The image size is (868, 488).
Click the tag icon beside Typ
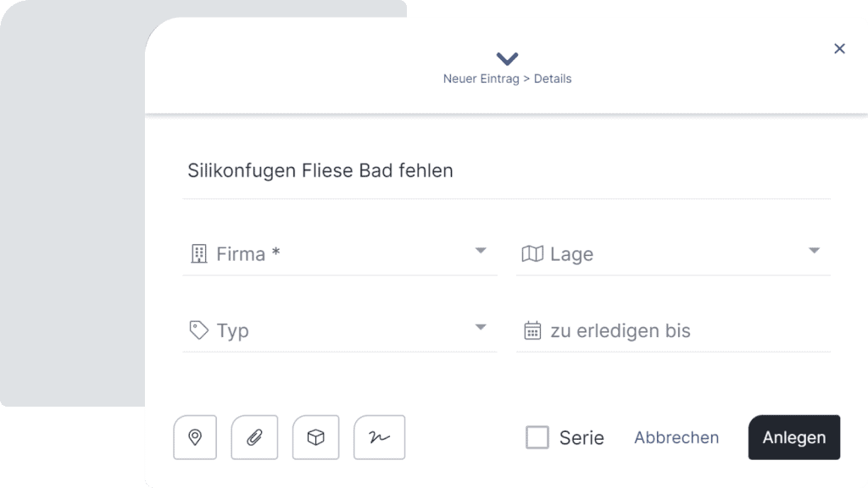199,330
